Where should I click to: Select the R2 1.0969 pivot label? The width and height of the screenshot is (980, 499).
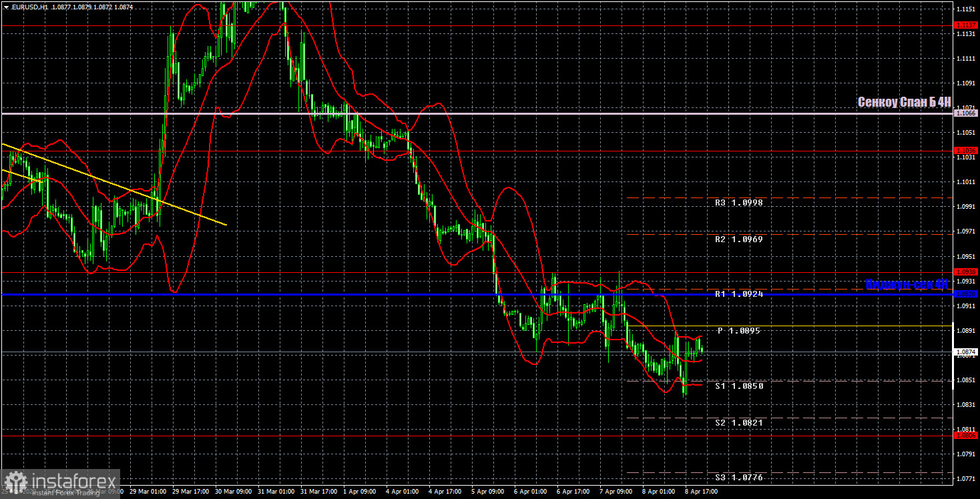click(x=739, y=239)
